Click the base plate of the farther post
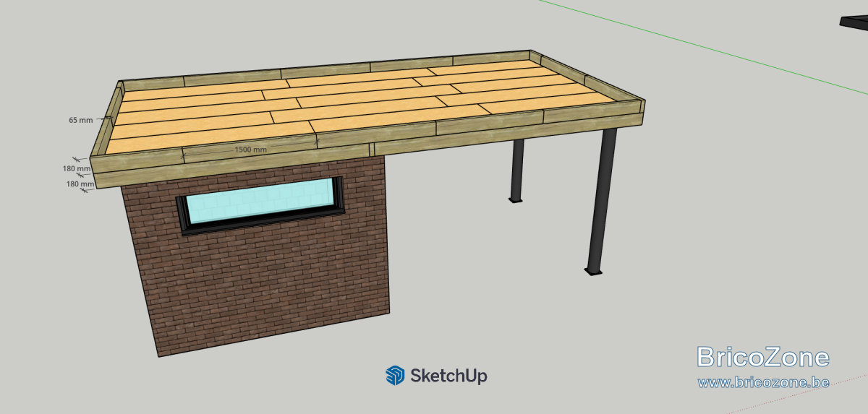 click(x=515, y=200)
